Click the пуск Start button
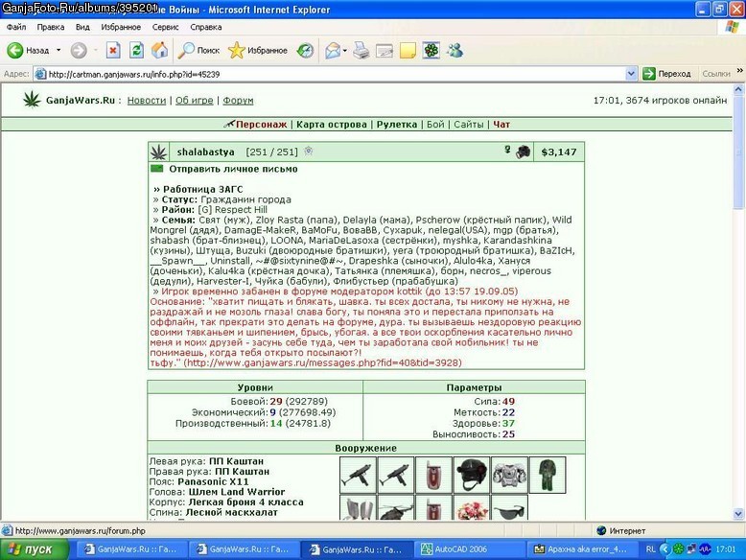Viewport: 746px width, 560px height. click(x=35, y=549)
